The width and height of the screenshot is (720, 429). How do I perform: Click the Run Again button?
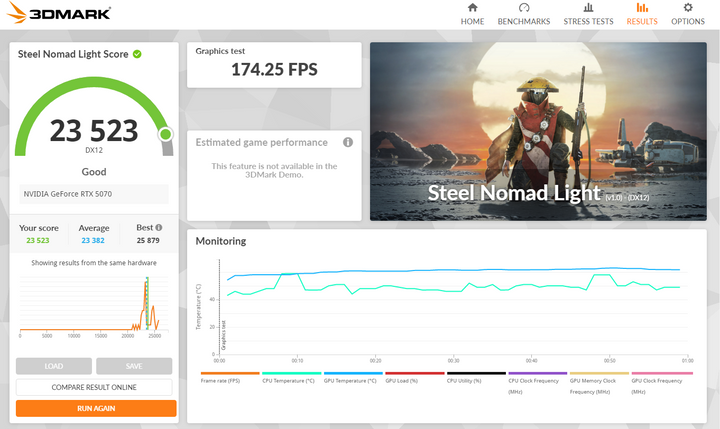(x=96, y=408)
